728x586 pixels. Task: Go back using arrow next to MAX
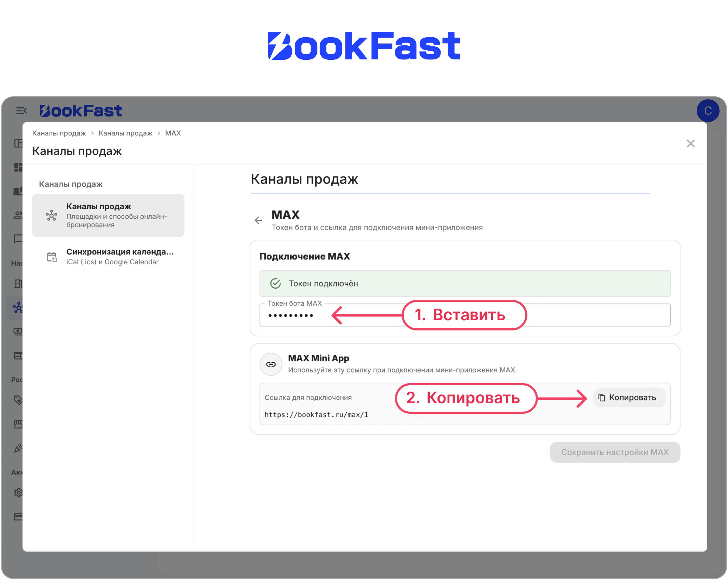[258, 220]
